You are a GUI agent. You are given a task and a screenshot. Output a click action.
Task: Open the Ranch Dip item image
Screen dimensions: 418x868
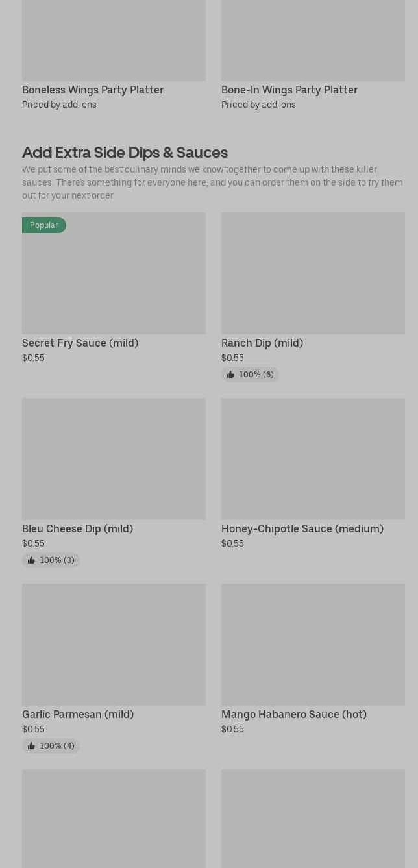click(x=313, y=273)
